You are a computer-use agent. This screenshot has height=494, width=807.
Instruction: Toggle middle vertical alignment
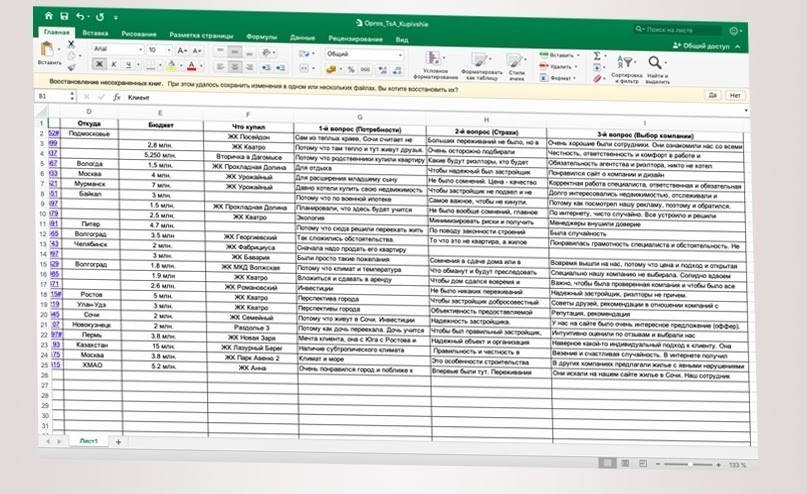pyautogui.click(x=235, y=51)
